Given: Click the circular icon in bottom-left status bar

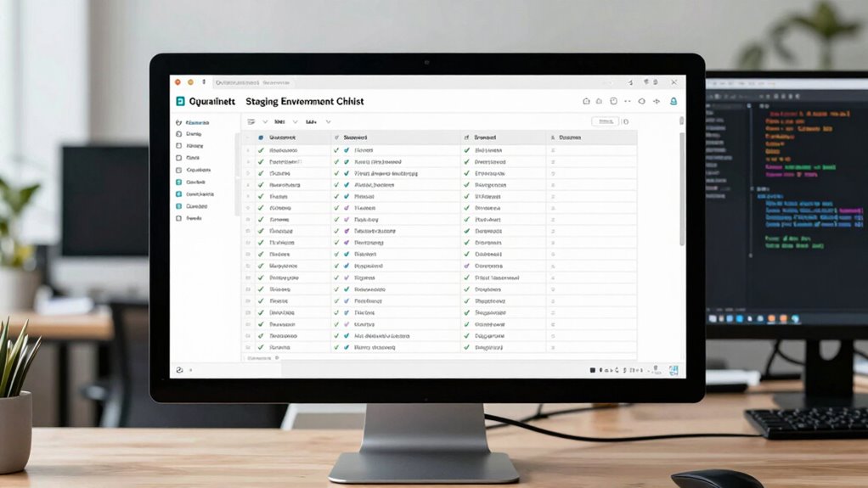Looking at the screenshot, I should (179, 370).
